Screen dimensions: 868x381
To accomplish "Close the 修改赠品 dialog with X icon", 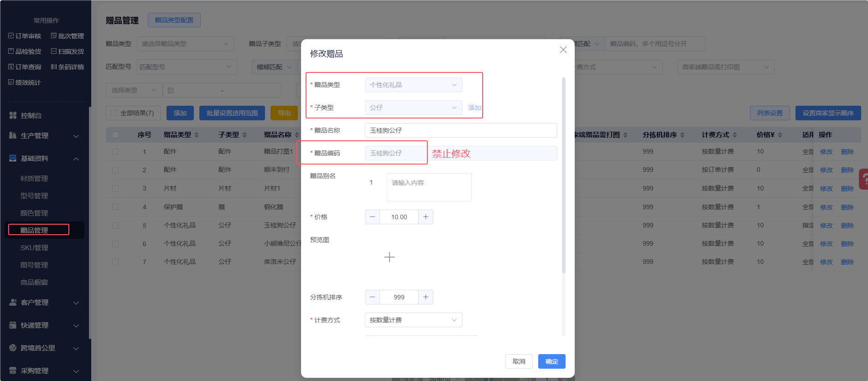I will [x=563, y=50].
